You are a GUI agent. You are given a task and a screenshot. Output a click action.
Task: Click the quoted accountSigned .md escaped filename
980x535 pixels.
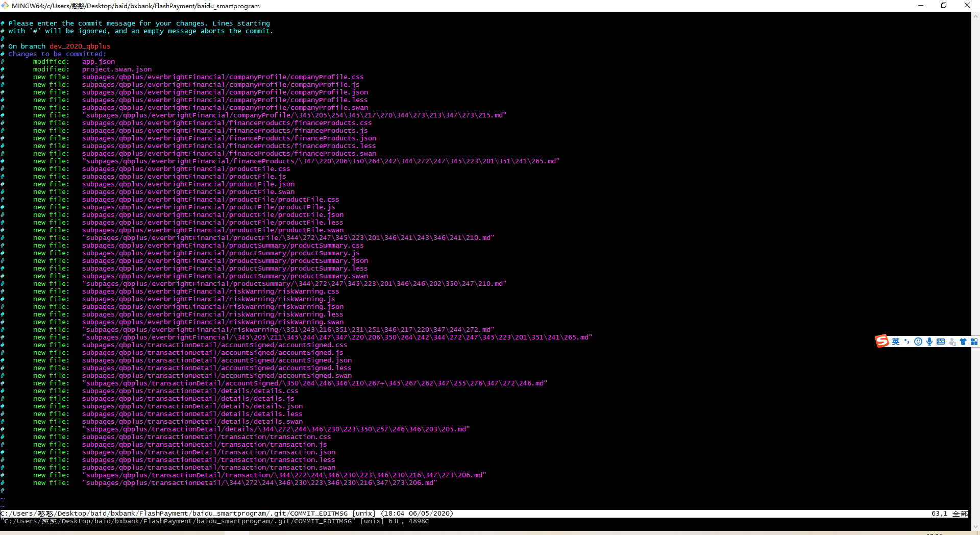click(x=315, y=383)
